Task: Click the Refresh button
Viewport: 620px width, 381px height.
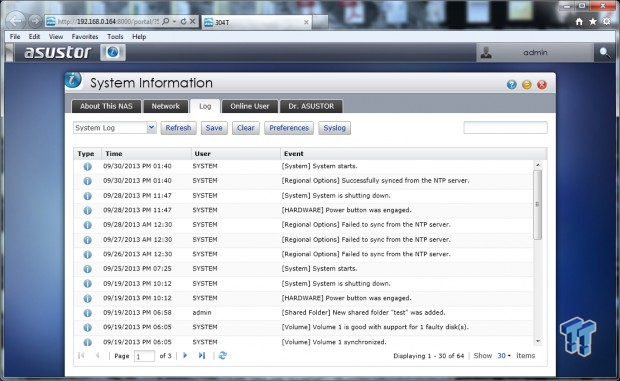Action: (x=178, y=128)
